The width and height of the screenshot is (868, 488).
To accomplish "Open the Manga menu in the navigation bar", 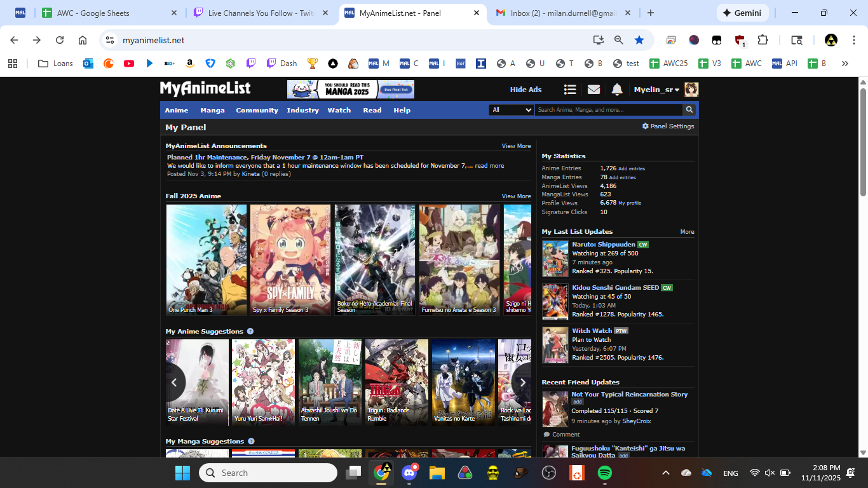I will pyautogui.click(x=212, y=110).
